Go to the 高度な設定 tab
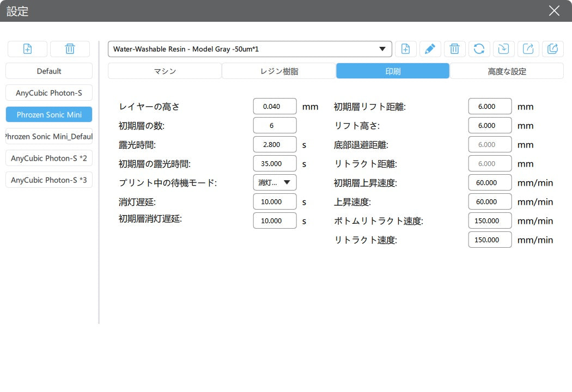572x392 pixels. point(506,71)
